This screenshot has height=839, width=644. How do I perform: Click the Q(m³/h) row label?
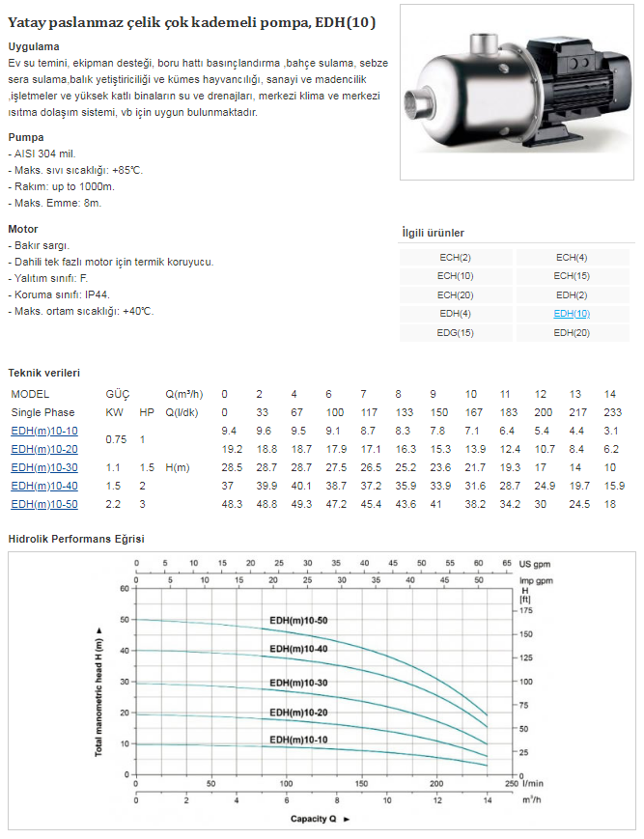184,394
